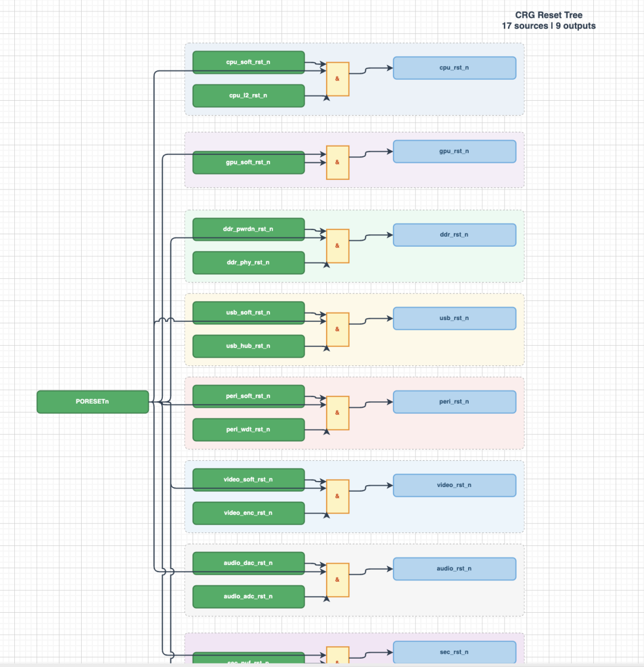Click the AND gate driving usb_rst_n
The height and width of the screenshot is (667, 644).
pyautogui.click(x=338, y=330)
